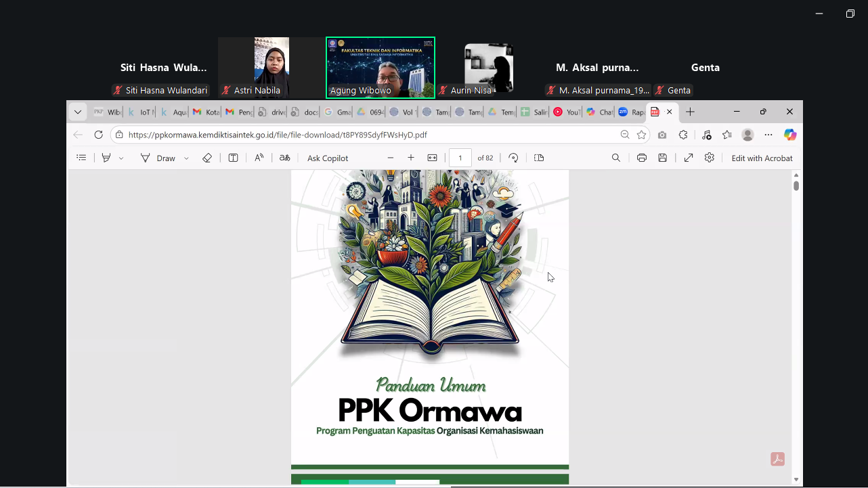Search within the PDF using magnifier
The height and width of the screenshot is (488, 868).
tap(615, 158)
